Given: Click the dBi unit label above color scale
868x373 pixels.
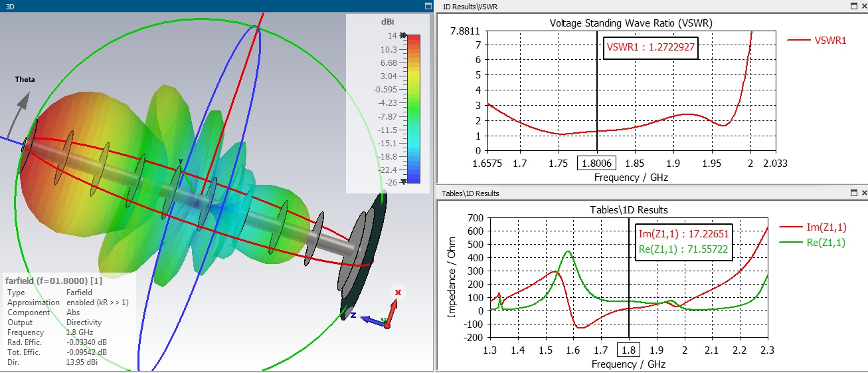Looking at the screenshot, I should [388, 22].
